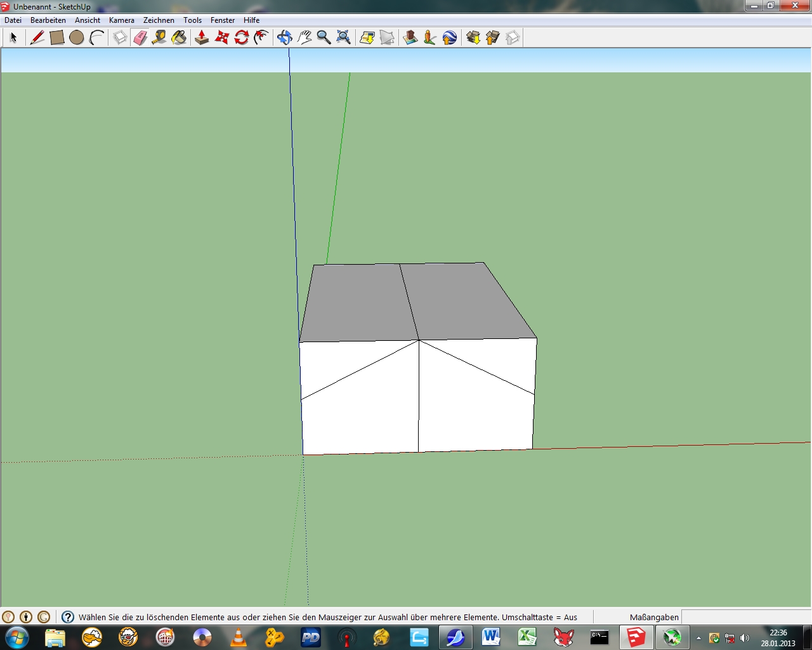Click the Get Models icon
The height and width of the screenshot is (650, 812).
(473, 37)
